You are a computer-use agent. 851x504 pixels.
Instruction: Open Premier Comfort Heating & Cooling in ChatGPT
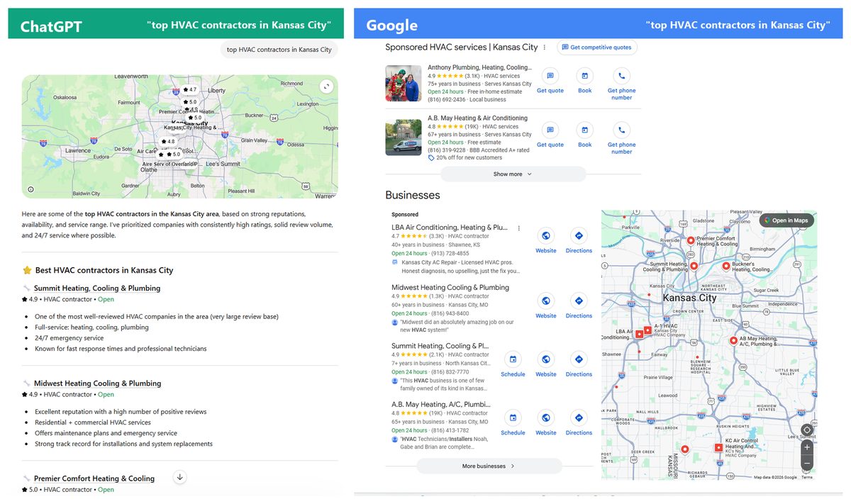(94, 478)
